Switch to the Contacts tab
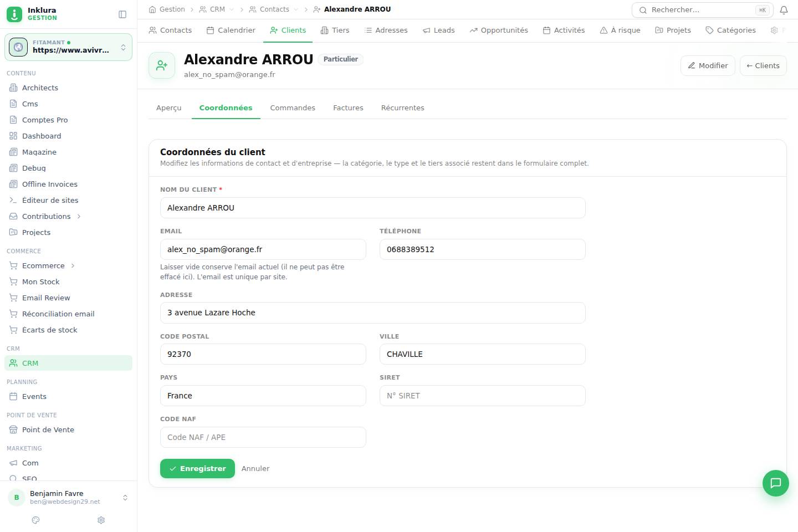Viewport: 798px width, 532px height. pyautogui.click(x=170, y=30)
